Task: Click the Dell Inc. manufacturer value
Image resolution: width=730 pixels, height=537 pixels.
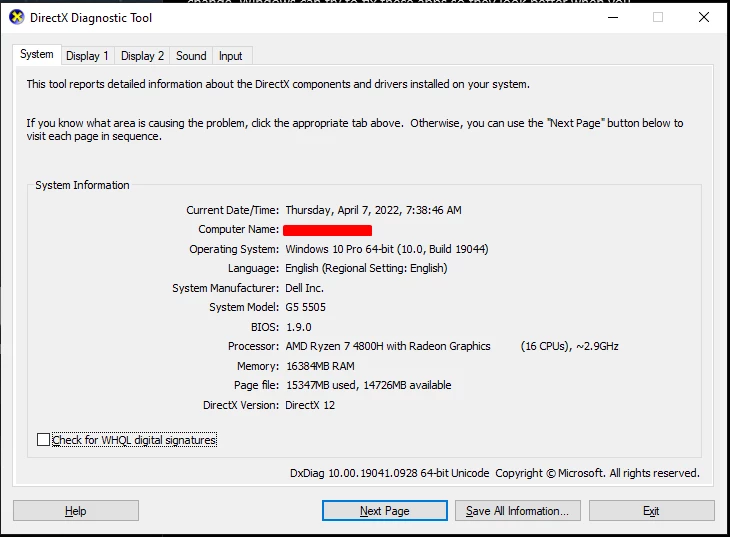Action: (304, 288)
